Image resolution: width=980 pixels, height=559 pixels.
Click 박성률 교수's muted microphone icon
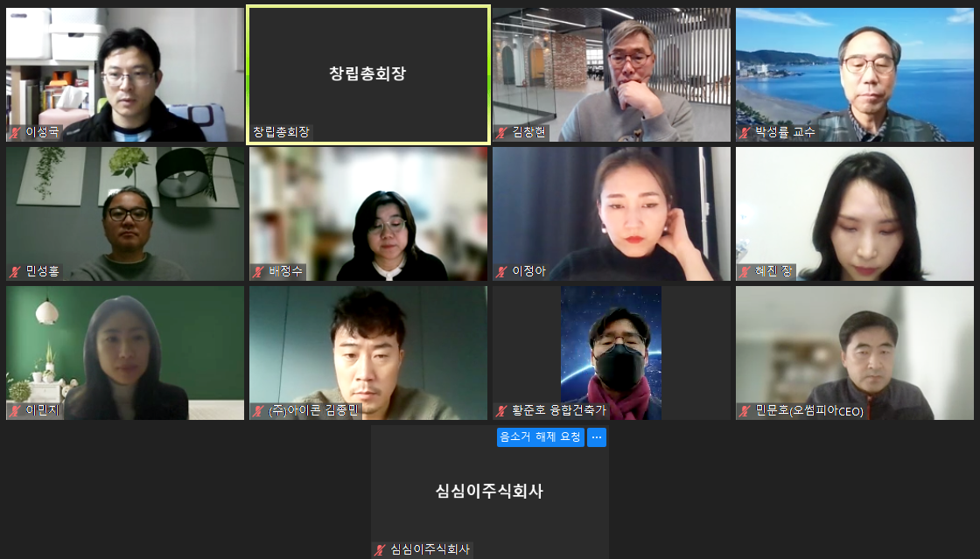click(745, 132)
